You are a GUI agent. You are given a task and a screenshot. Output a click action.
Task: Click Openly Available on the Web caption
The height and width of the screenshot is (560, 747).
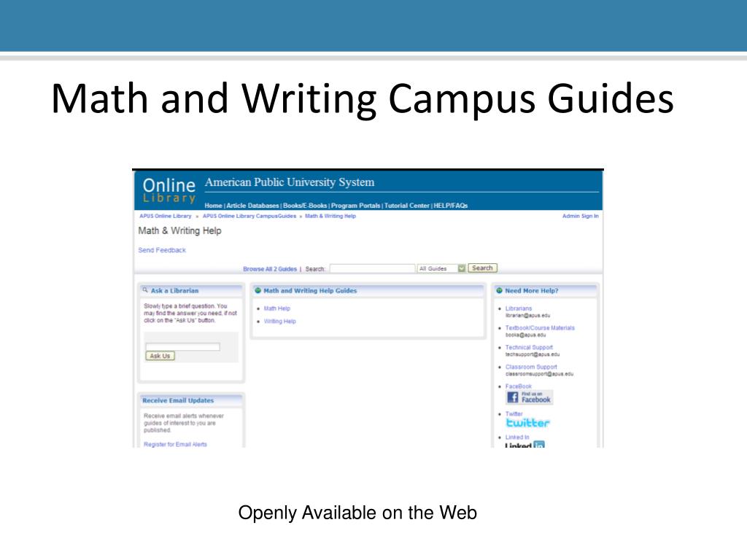[357, 513]
